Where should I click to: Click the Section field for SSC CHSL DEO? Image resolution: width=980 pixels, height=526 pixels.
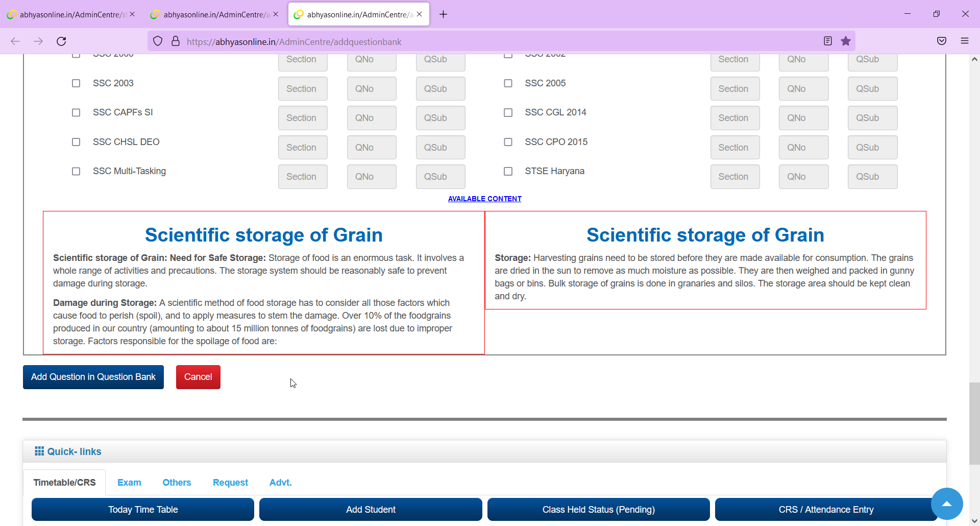tap(303, 148)
